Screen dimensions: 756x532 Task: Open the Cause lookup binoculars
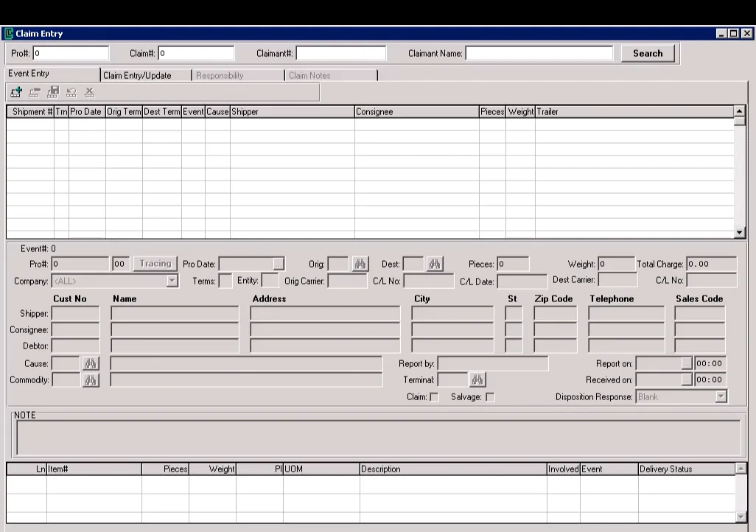pos(91,364)
